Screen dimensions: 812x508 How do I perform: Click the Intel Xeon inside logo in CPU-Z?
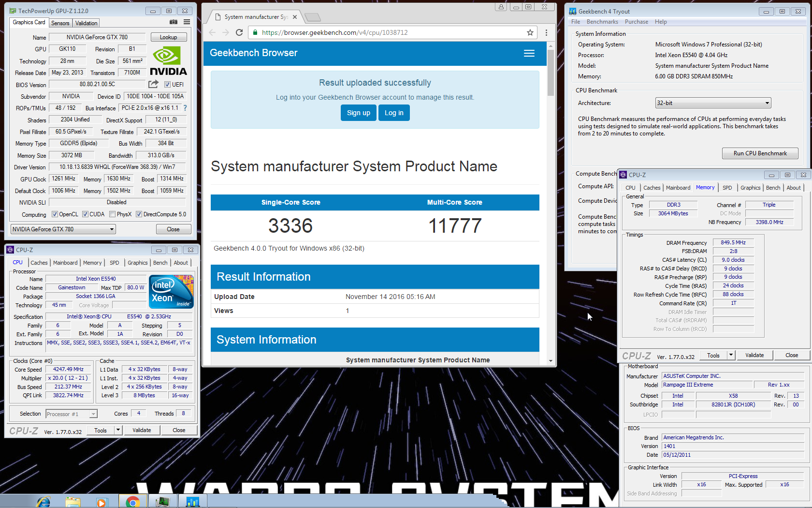pyautogui.click(x=171, y=292)
